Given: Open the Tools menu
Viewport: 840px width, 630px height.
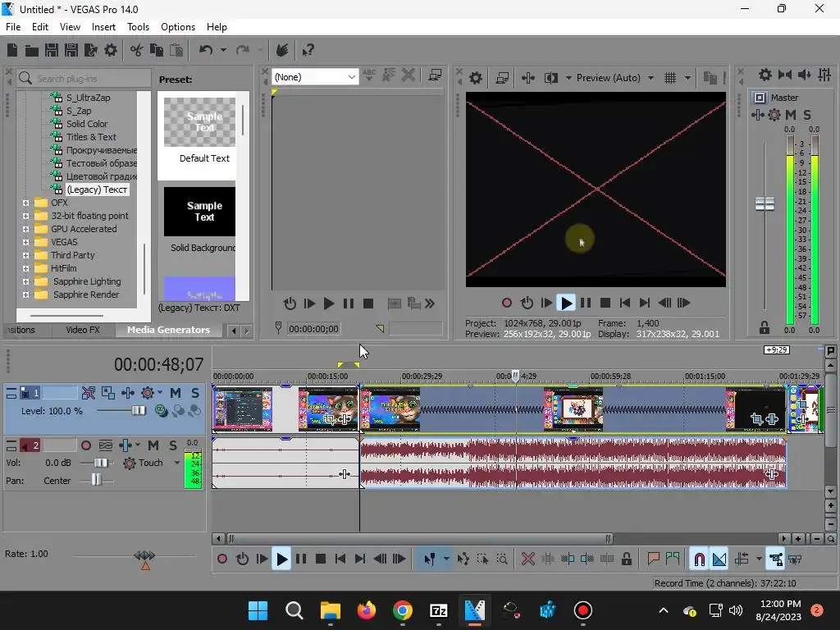Looking at the screenshot, I should click(138, 27).
